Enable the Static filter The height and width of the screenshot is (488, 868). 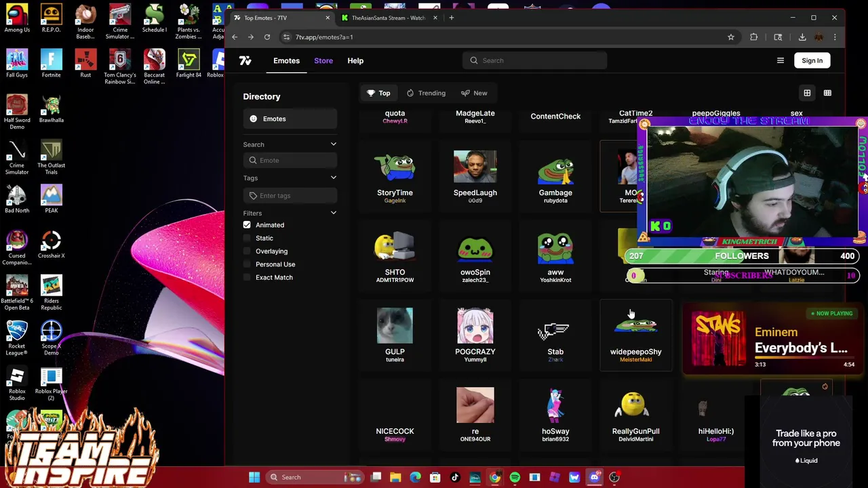pos(247,238)
